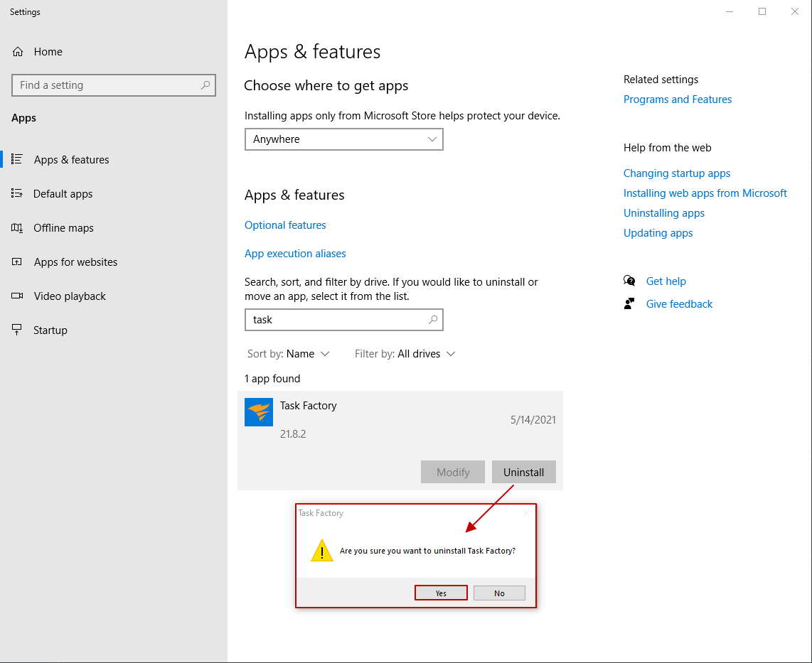Select the Video playback sidebar icon
812x663 pixels.
click(16, 296)
